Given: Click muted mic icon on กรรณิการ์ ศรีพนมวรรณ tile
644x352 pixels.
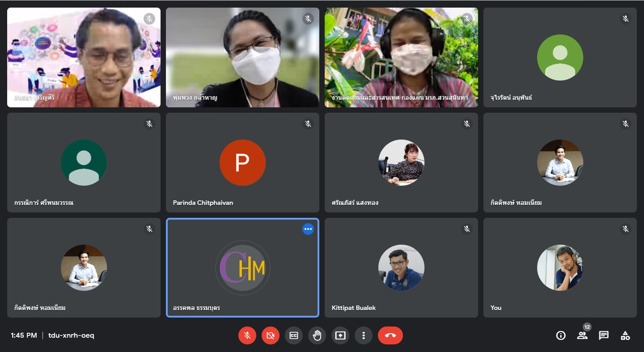Looking at the screenshot, I should pos(149,124).
